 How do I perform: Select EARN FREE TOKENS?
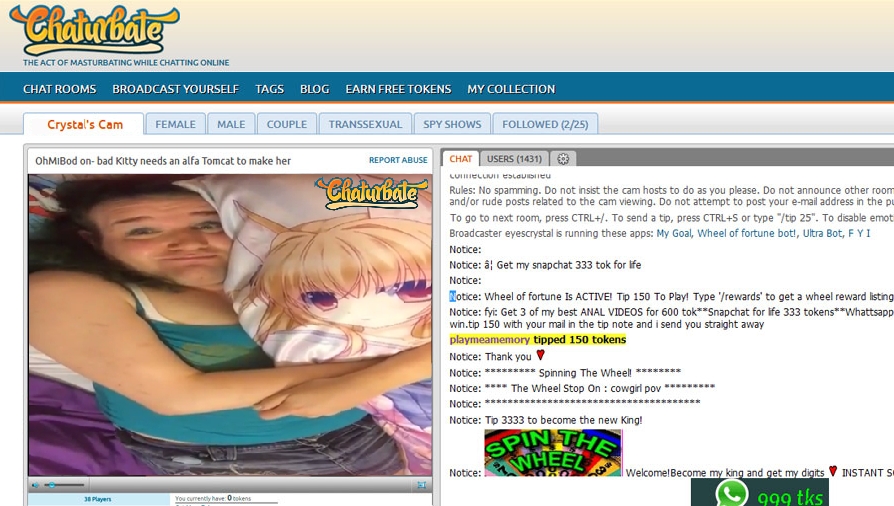click(398, 89)
